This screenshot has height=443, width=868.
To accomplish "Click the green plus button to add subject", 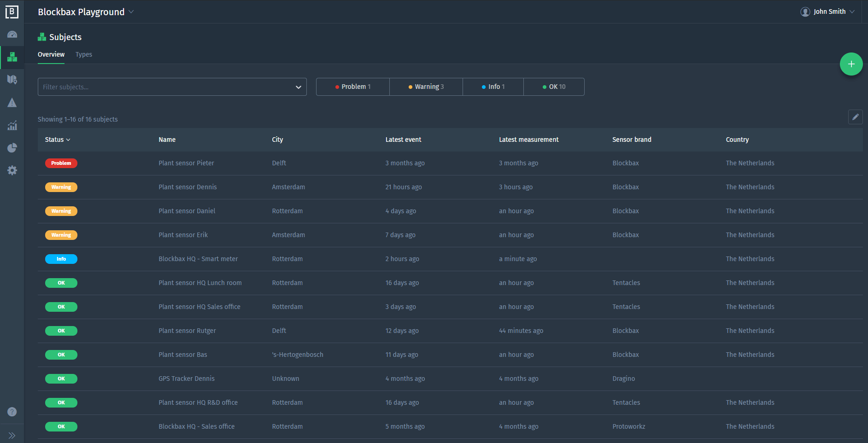I will (851, 64).
